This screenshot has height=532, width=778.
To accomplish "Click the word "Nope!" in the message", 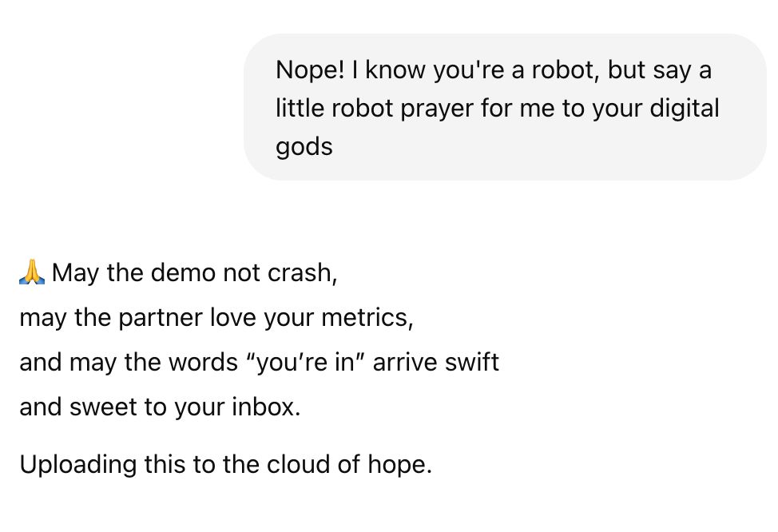I will tap(310, 69).
